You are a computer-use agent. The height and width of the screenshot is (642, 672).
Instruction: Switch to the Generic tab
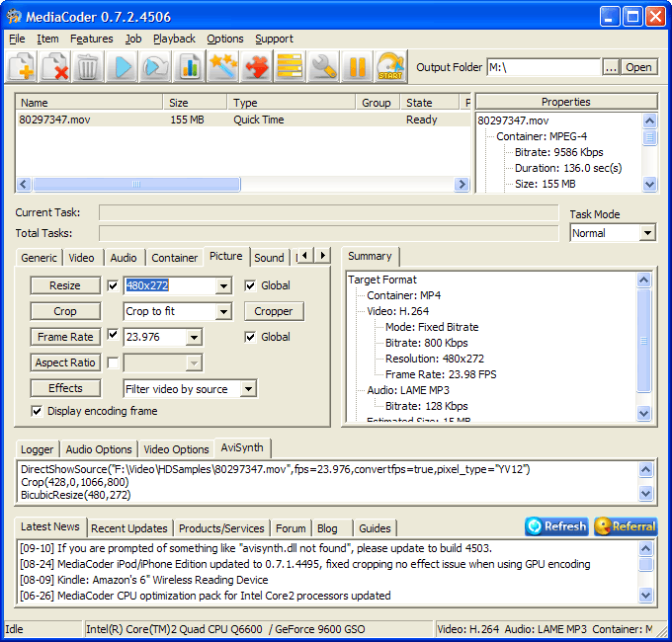39,258
